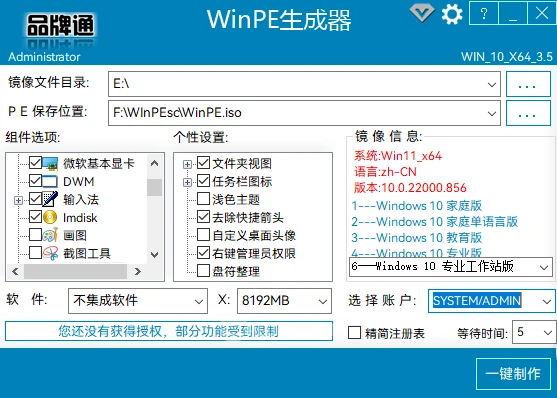Screen dimensions: 557x398
Task: Click 版本:10.0.22000.856 info line
Action: point(410,188)
